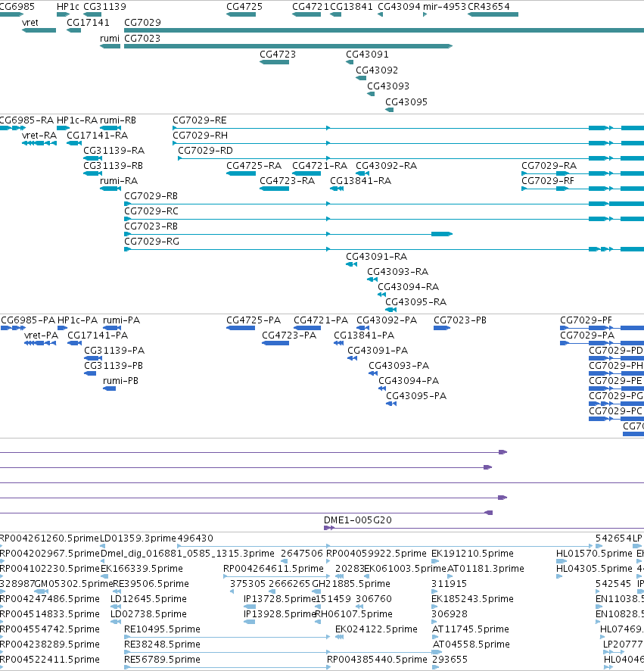Image resolution: width=644 pixels, height=671 pixels.
Task: Click the CR43654 gene feature
Action: [493, 14]
